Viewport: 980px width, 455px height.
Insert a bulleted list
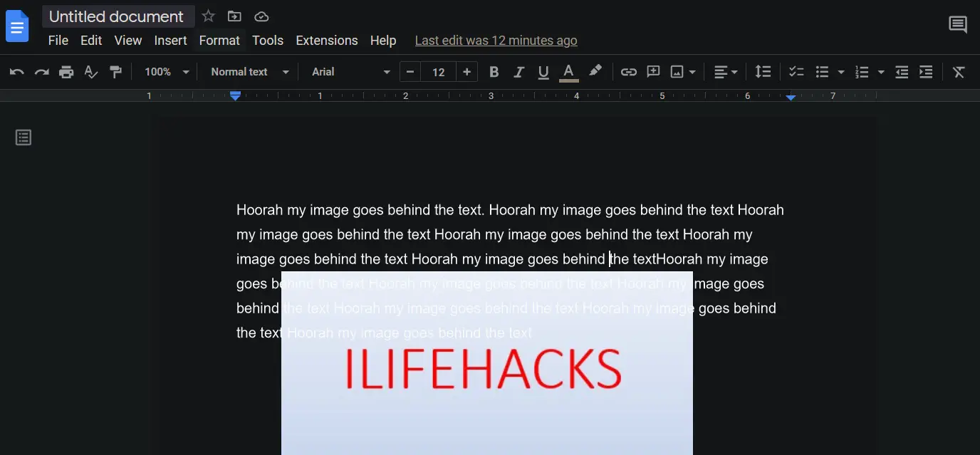(823, 72)
